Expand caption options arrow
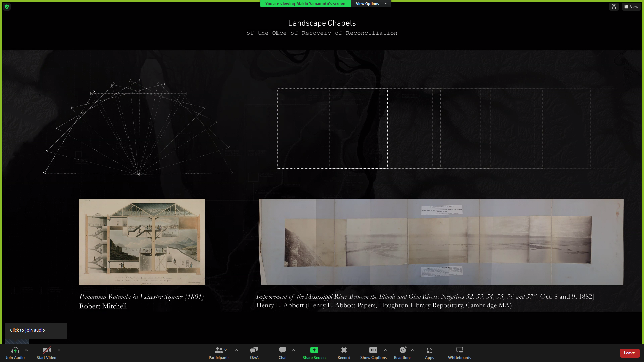Viewport: 644px width, 362px height. tap(385, 350)
